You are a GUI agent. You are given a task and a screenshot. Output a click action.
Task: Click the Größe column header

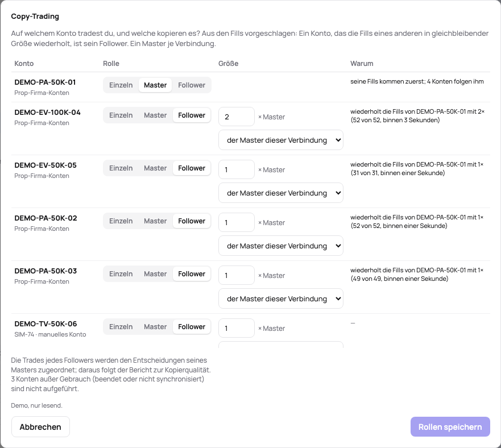pyautogui.click(x=228, y=63)
